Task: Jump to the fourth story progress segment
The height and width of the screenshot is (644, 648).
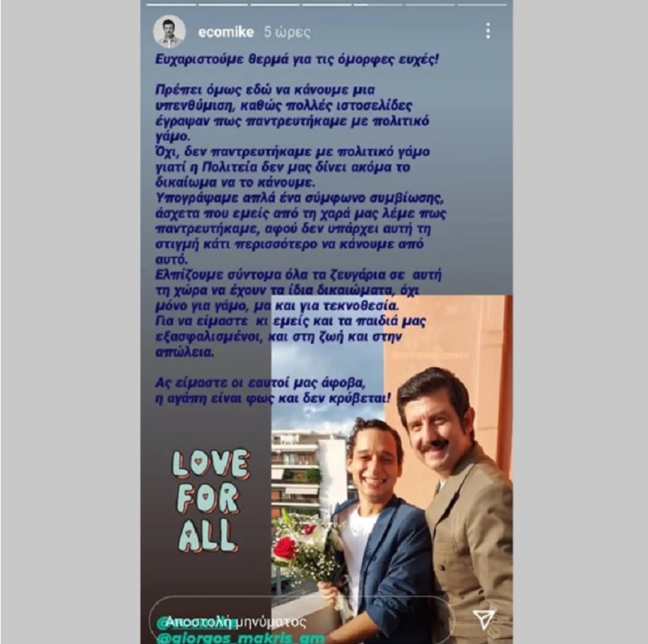Action: 326,5
